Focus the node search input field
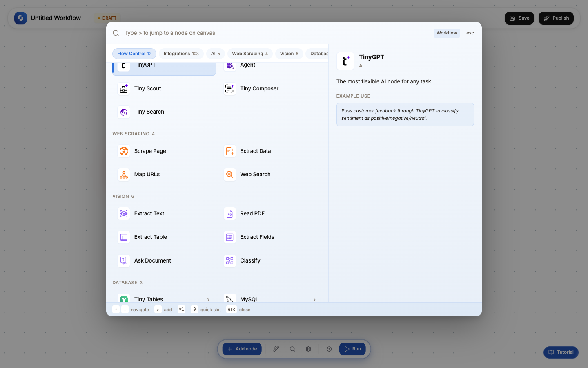The image size is (588, 368). point(276,33)
